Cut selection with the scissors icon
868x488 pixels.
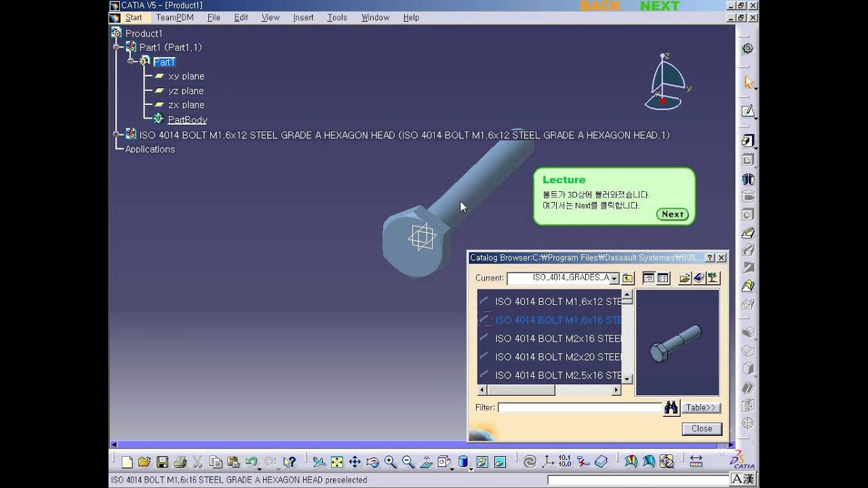click(x=197, y=462)
